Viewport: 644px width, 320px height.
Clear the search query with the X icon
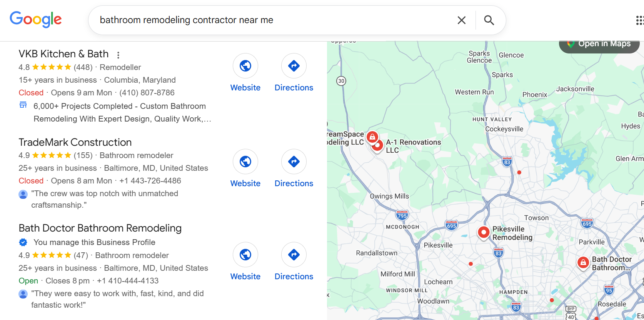pyautogui.click(x=461, y=20)
